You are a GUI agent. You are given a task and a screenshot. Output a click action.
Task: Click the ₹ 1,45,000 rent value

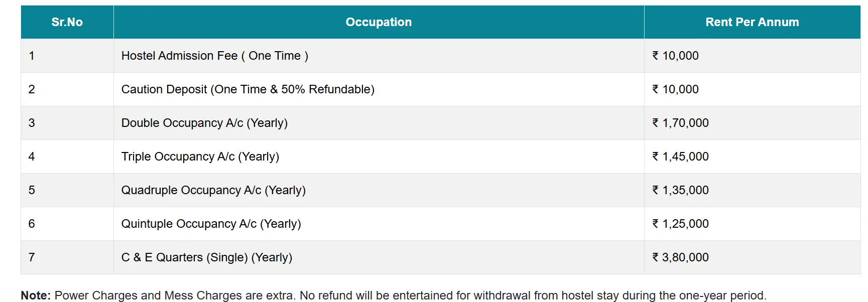(x=680, y=157)
